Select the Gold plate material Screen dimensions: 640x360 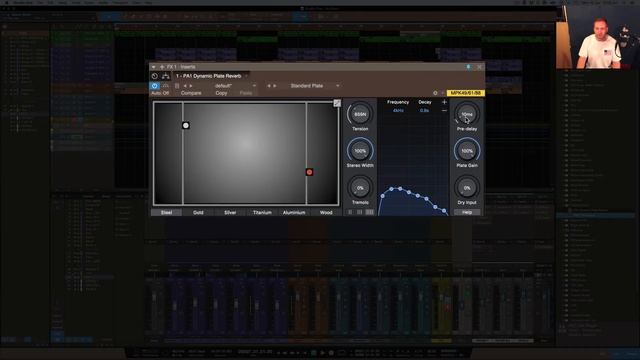pos(198,212)
